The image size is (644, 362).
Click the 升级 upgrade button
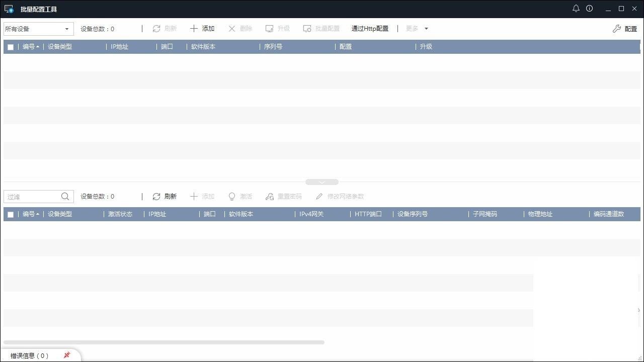click(277, 29)
